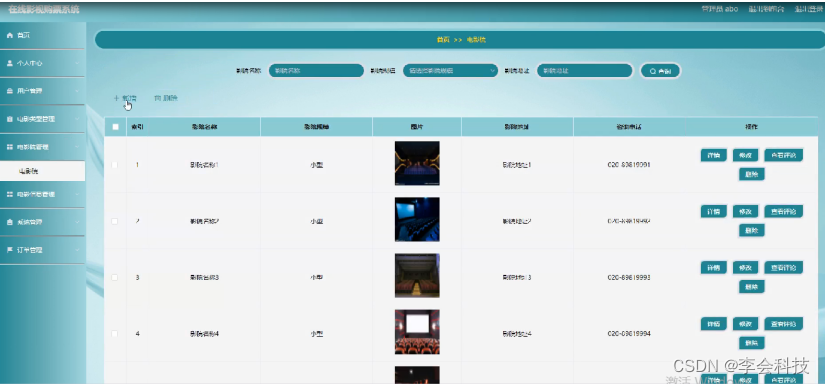
Task: Click the home icon in the sidebar
Action: click(9, 35)
